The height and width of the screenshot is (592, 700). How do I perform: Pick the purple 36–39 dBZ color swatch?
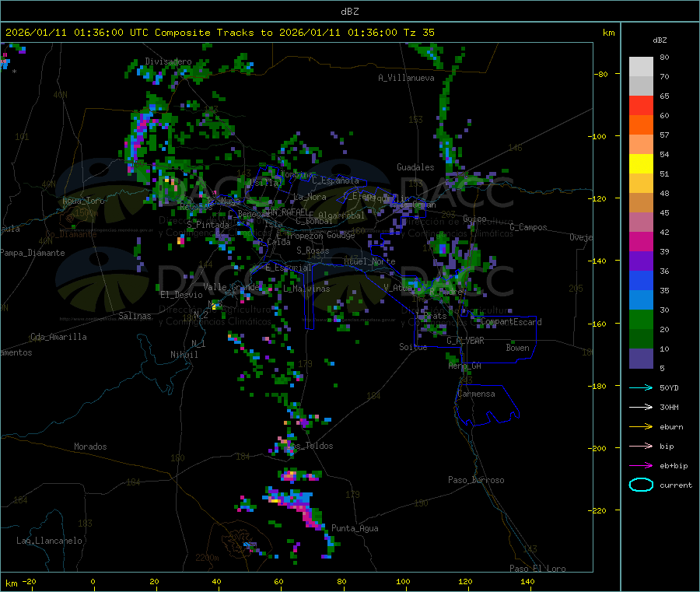pos(641,261)
